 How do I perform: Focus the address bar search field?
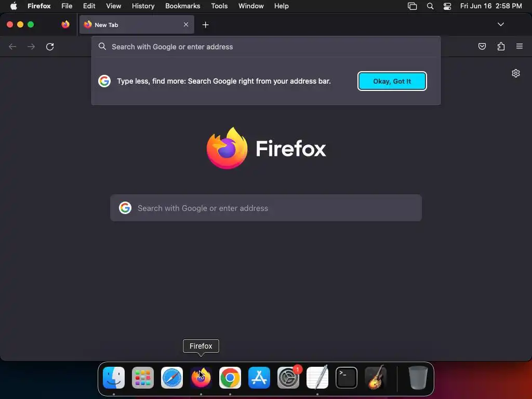pyautogui.click(x=265, y=47)
